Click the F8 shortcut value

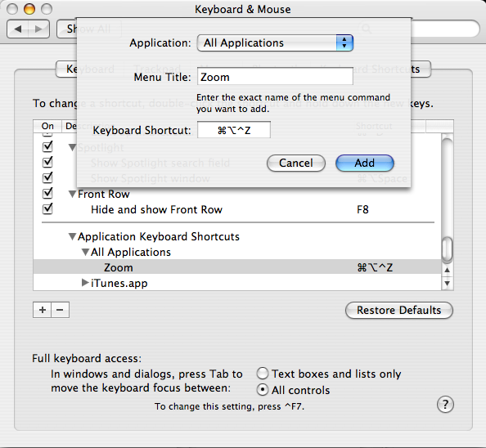pyautogui.click(x=362, y=209)
